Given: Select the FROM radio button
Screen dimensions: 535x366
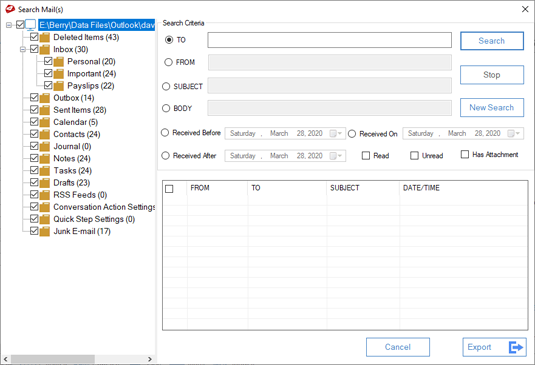Looking at the screenshot, I should (168, 62).
